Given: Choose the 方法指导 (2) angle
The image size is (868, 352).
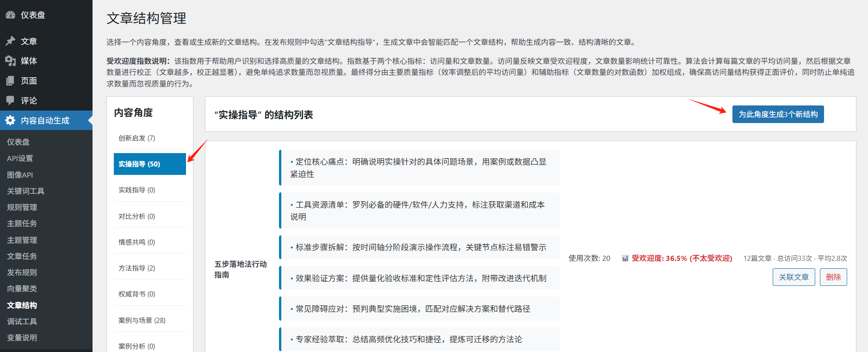Looking at the screenshot, I should (x=136, y=268).
